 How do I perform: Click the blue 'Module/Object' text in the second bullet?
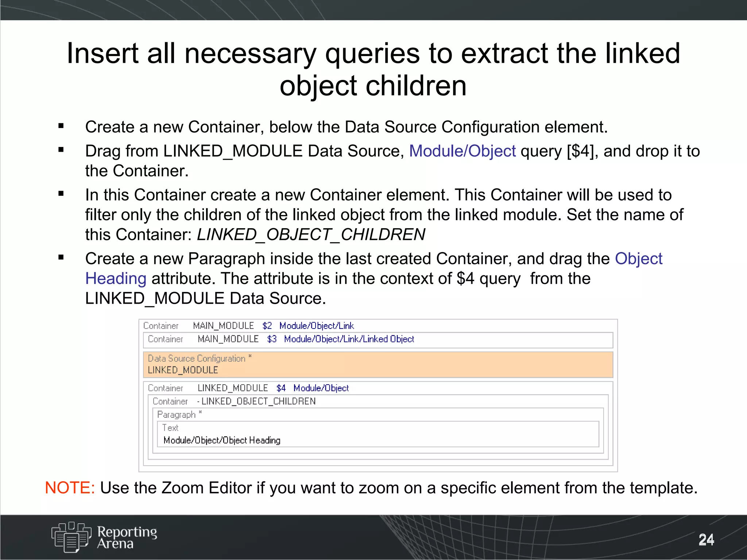tap(462, 151)
